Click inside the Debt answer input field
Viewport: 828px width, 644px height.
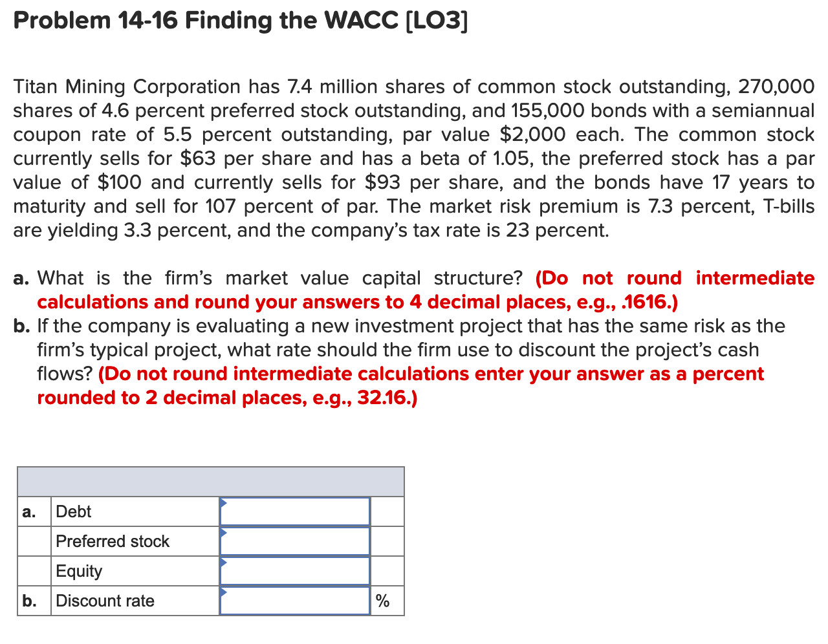(x=294, y=511)
